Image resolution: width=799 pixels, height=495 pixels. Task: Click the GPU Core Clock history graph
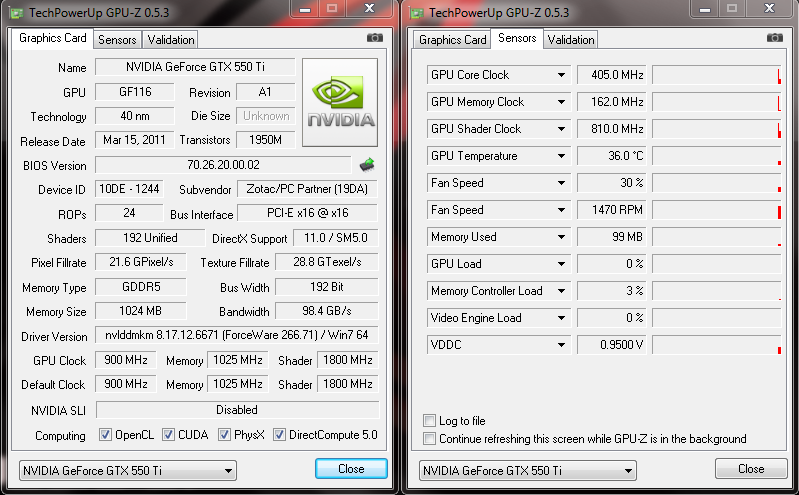pos(716,75)
